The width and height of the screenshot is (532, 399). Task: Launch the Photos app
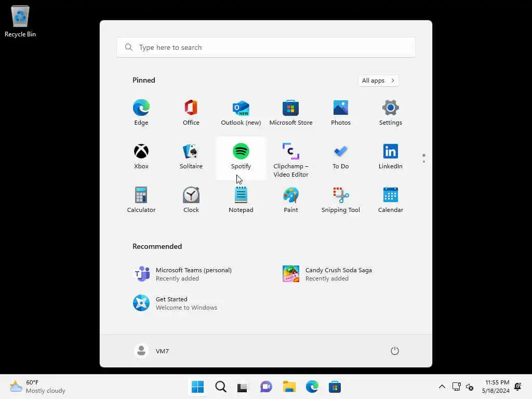coord(341,113)
